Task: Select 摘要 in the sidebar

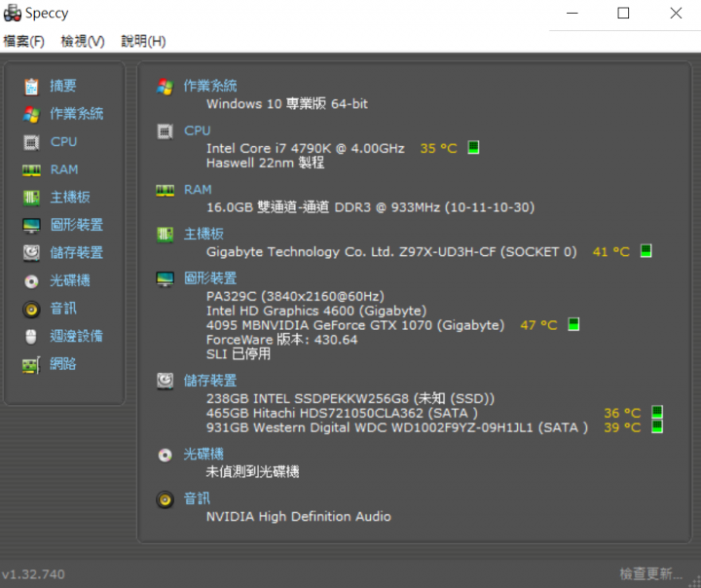Action: 63,86
